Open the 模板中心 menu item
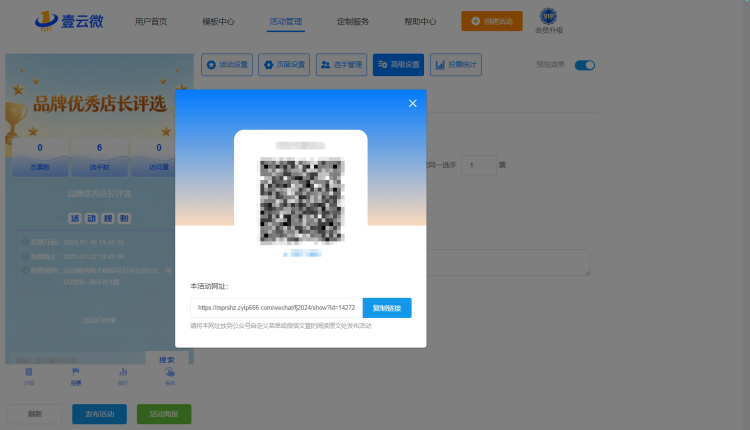Viewport: 750px width, 430px height. click(218, 22)
